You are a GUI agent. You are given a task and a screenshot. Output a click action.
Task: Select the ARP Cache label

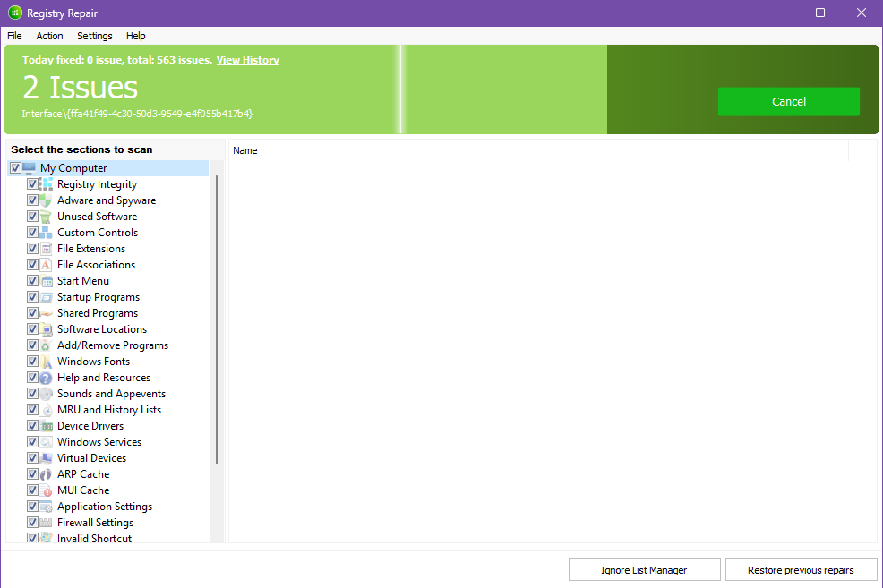(x=83, y=474)
